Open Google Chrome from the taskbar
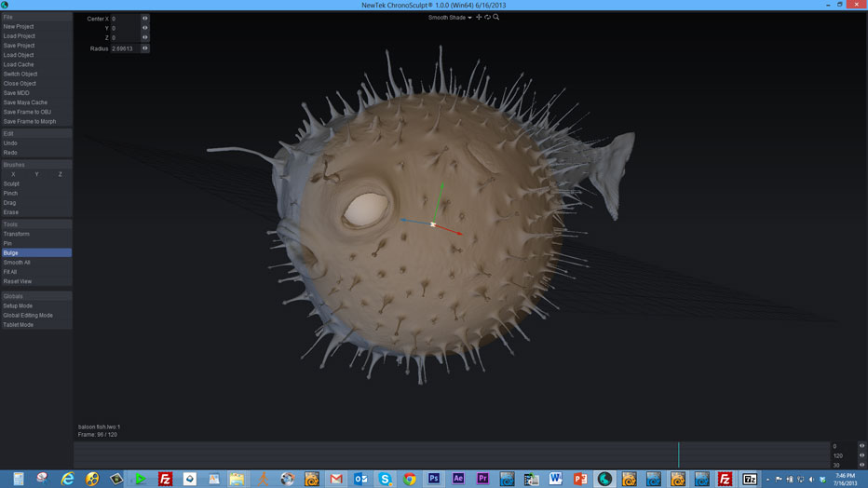 click(x=410, y=479)
